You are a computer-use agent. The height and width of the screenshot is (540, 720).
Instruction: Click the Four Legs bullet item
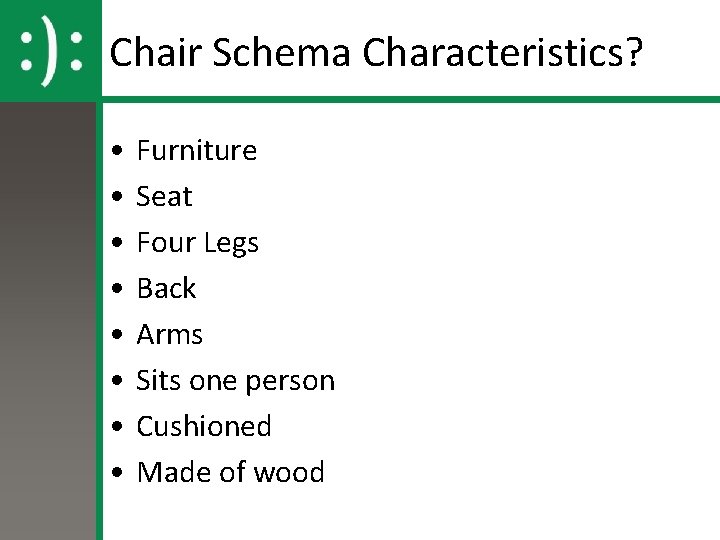pos(197,242)
